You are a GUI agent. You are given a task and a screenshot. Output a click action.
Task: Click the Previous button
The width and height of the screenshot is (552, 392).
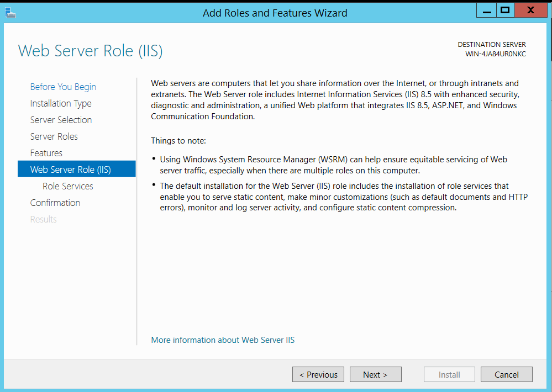(x=318, y=374)
